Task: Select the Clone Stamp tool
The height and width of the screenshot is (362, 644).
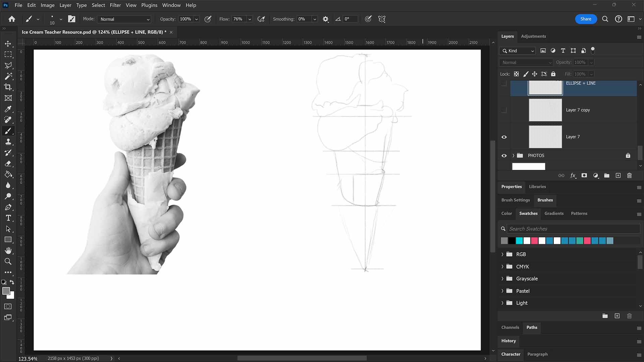Action: pyautogui.click(x=8, y=142)
